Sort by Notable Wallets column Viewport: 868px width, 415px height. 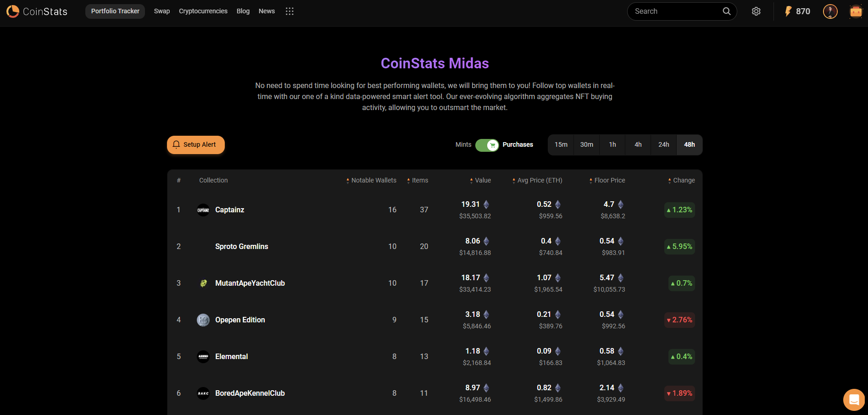pyautogui.click(x=347, y=180)
